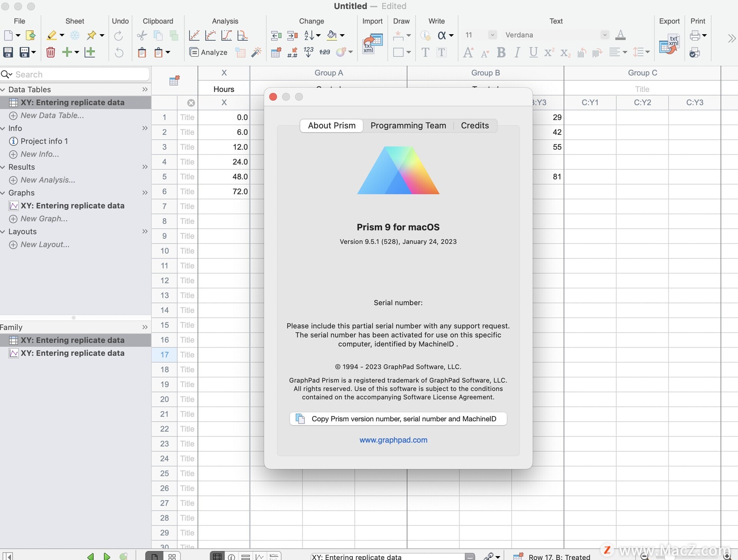Open the text color picker
The height and width of the screenshot is (560, 738).
coord(620,35)
